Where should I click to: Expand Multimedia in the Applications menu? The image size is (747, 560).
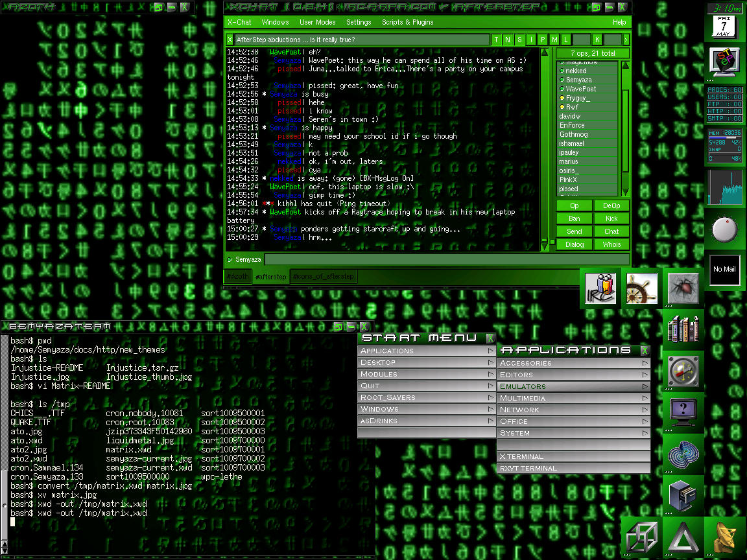pos(574,398)
